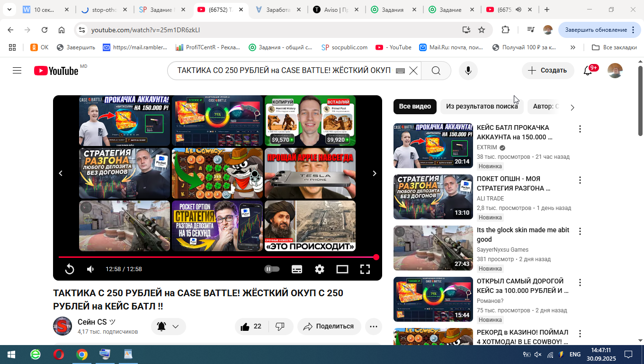Open Opera from the taskbar
Image resolution: width=644 pixels, height=364 pixels.
(59, 355)
